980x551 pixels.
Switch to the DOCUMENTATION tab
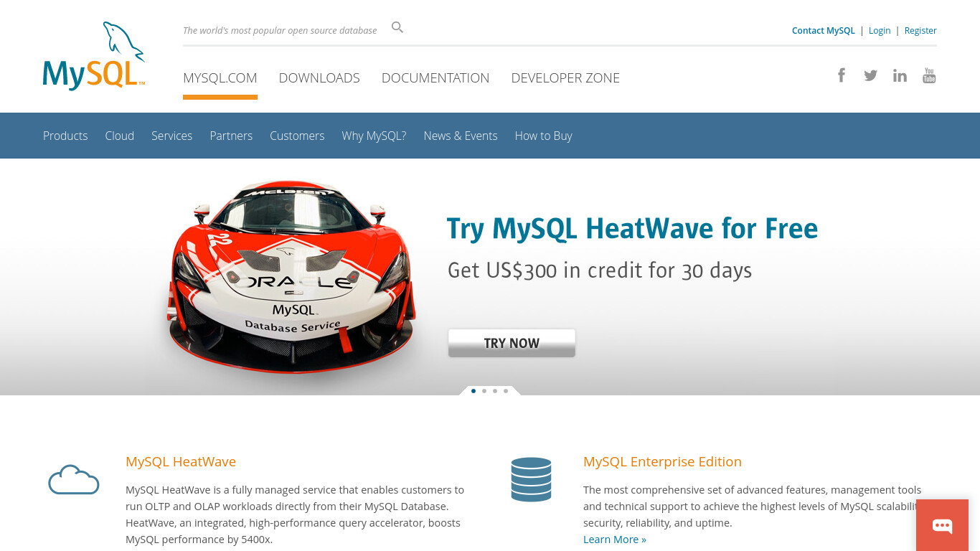click(x=435, y=77)
